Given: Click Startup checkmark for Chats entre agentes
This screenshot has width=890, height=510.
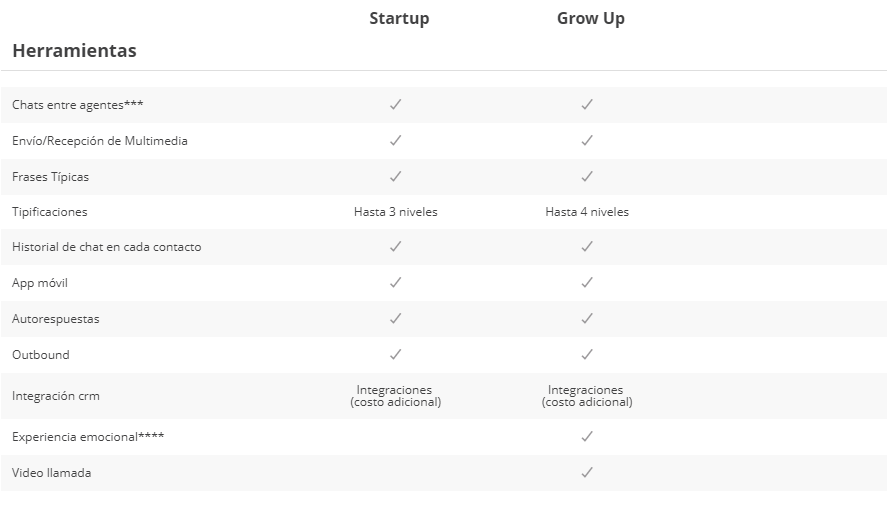Looking at the screenshot, I should click(x=395, y=104).
